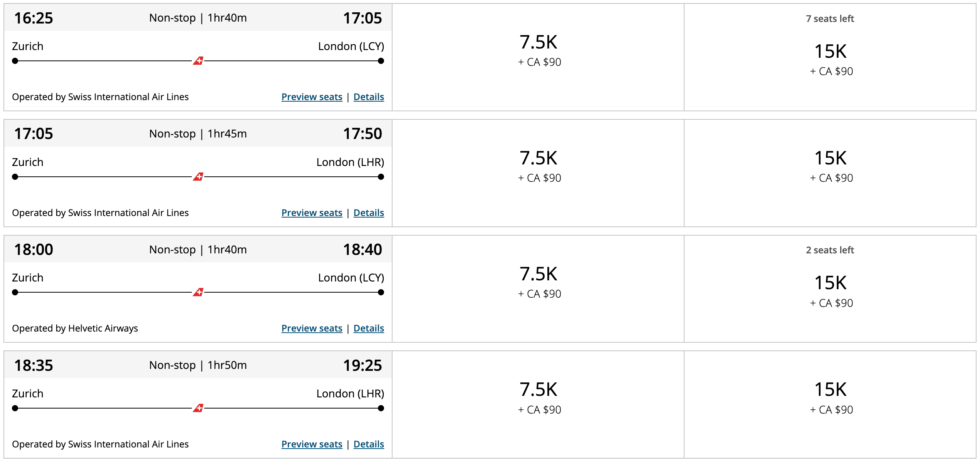Select 7.5K fare for 18:00 flight
980x459 pixels.
(538, 282)
